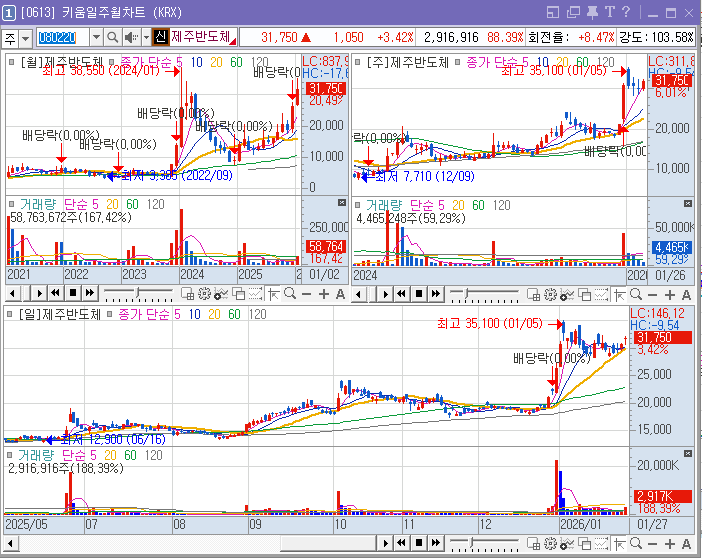The image size is (702, 558).
Task: Select the crosshair cursor tool in monthly toolbar
Action: click(273, 294)
